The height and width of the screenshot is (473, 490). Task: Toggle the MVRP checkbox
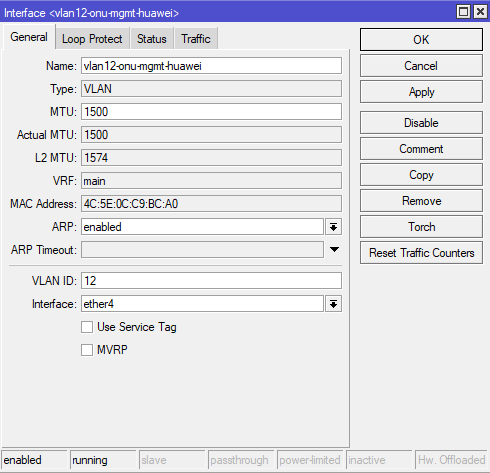pos(87,350)
